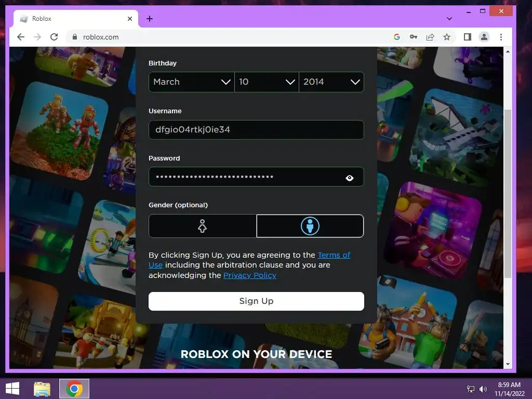Click the Username input field
The image size is (532, 399).
coord(256,129)
